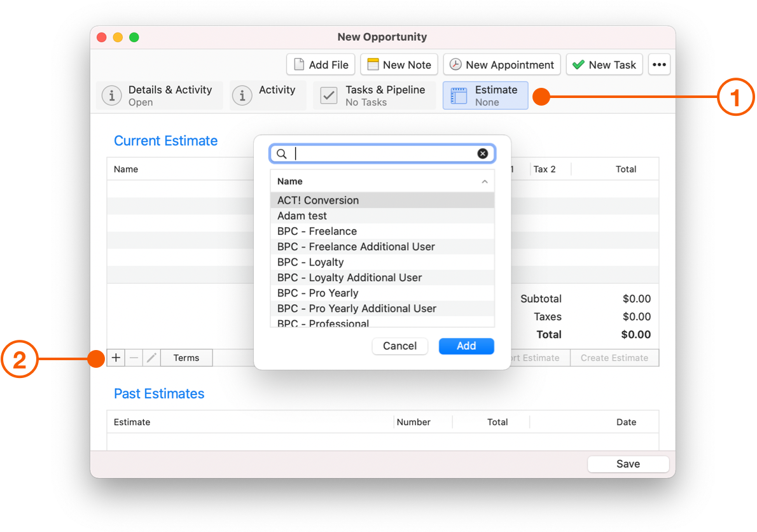Switch to the Details & Activity tab
Image resolution: width=757 pixels, height=532 pixels.
click(159, 95)
